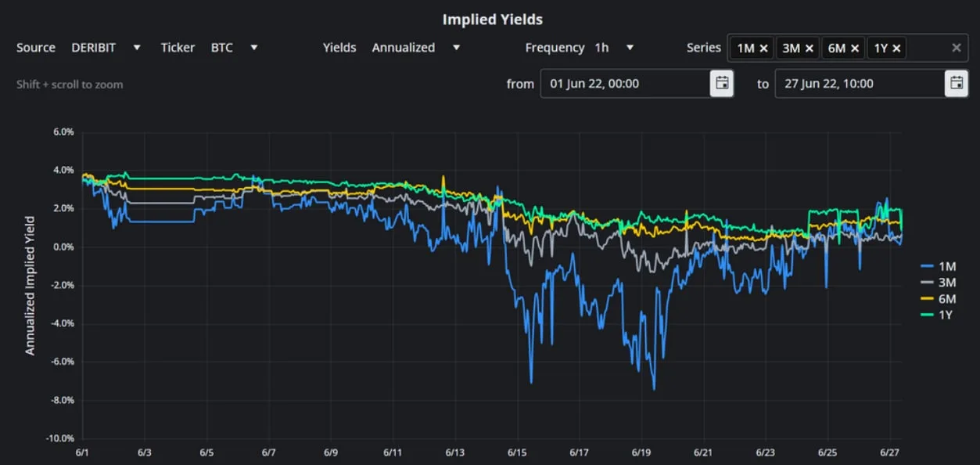Remove the 3M series tag
The image size is (980, 465).
pos(809,49)
